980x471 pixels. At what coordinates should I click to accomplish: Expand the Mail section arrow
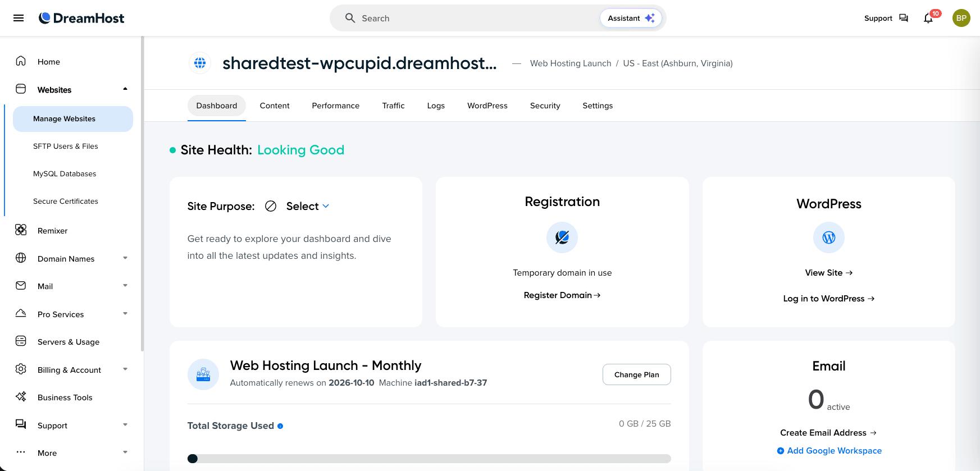coord(125,286)
